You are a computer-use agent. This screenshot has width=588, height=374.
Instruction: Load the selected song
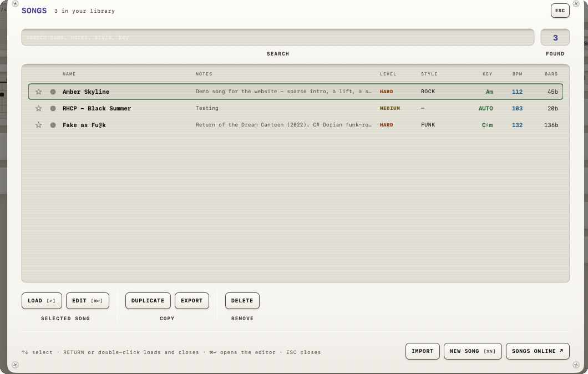[42, 301]
